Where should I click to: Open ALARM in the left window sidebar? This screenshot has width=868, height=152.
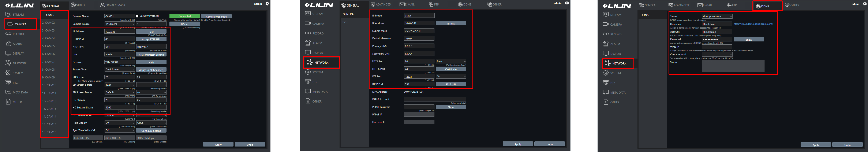pyautogui.click(x=14, y=44)
